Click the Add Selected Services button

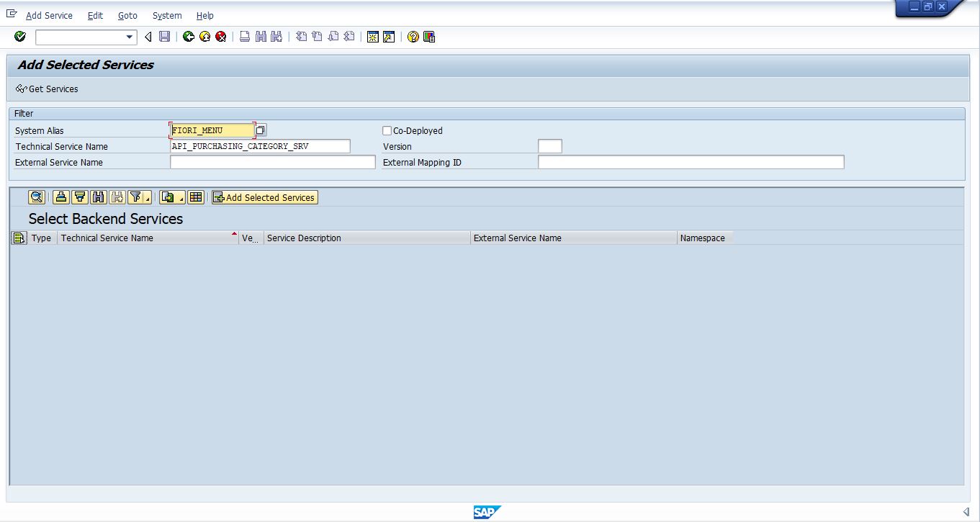coord(264,197)
